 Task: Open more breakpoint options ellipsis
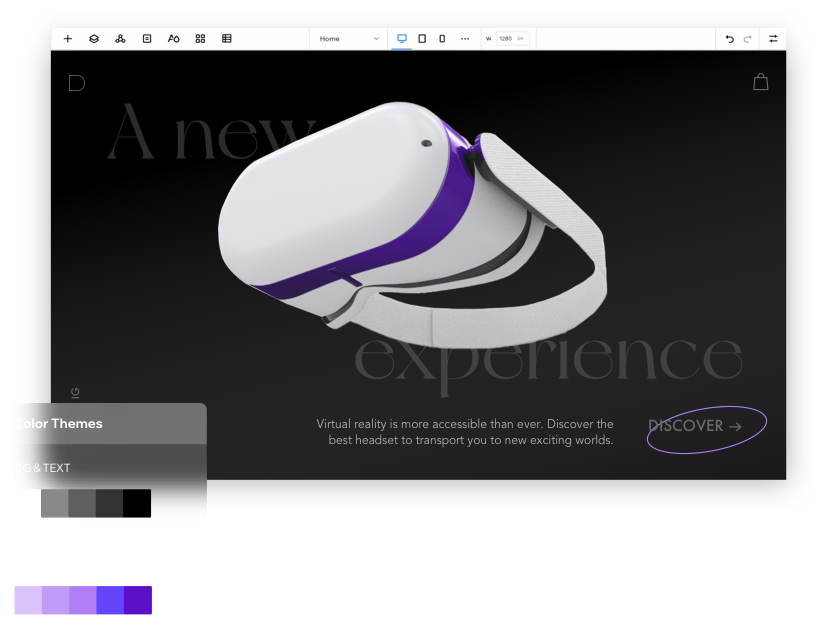(465, 39)
